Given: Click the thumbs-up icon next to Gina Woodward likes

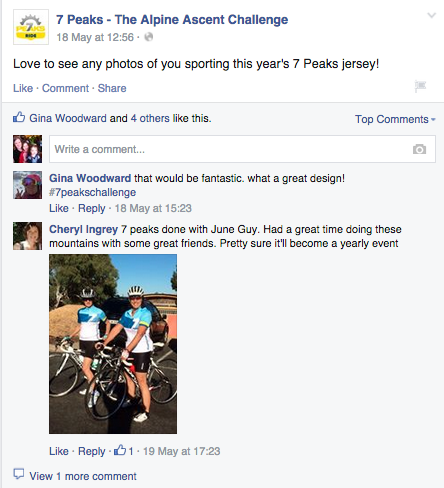Looking at the screenshot, I should click(x=19, y=117).
